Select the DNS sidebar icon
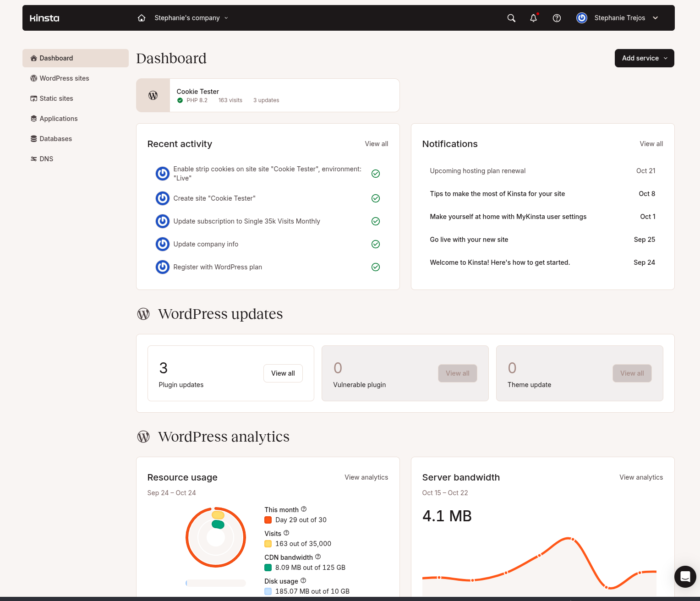Image resolution: width=700 pixels, height=601 pixels. tap(33, 158)
